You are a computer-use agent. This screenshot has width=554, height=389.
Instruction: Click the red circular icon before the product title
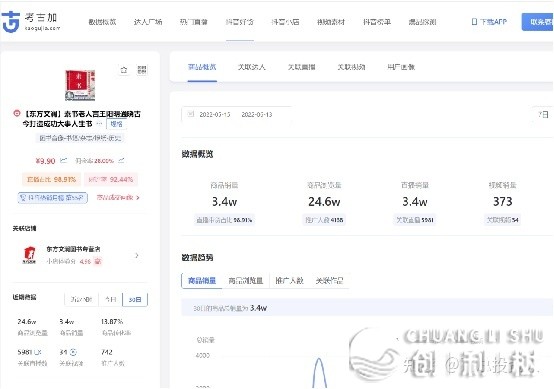(17, 113)
